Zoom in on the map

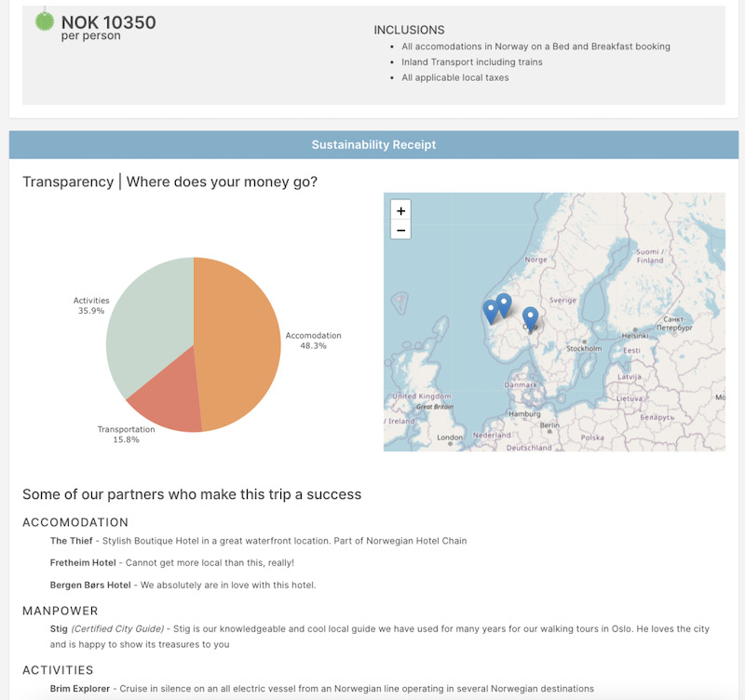tap(400, 211)
